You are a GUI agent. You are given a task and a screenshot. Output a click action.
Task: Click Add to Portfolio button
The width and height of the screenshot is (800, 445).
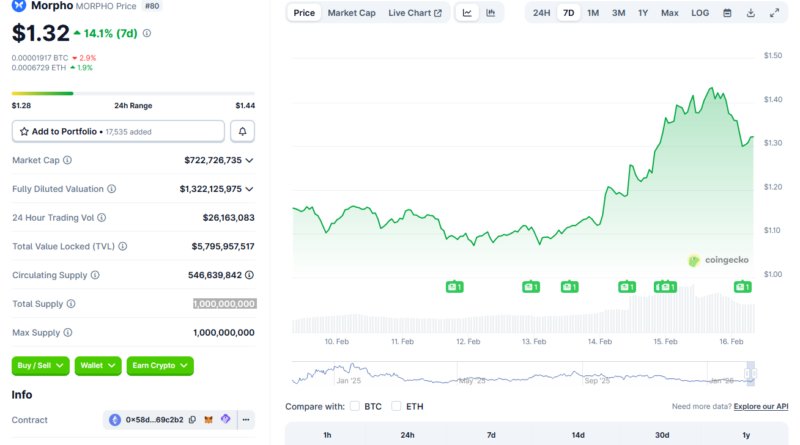[x=118, y=131]
